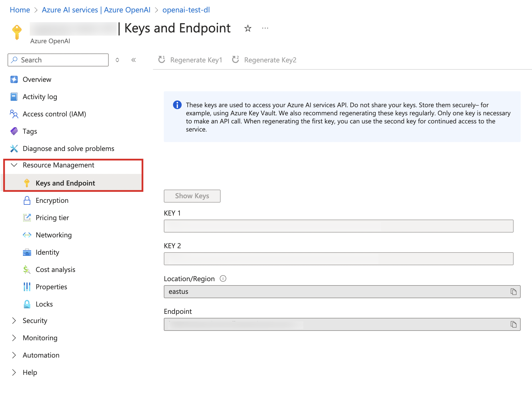532x417 pixels.
Task: Open Cost analysis
Action: [55, 270]
